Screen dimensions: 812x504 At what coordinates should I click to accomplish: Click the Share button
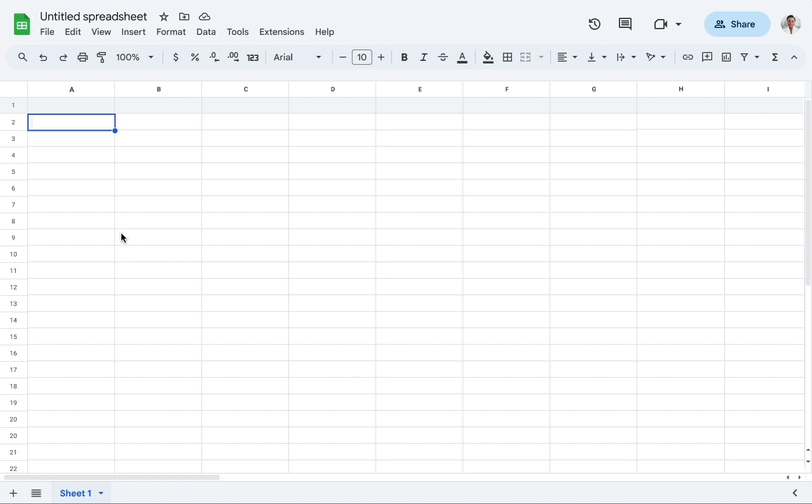[x=736, y=24]
